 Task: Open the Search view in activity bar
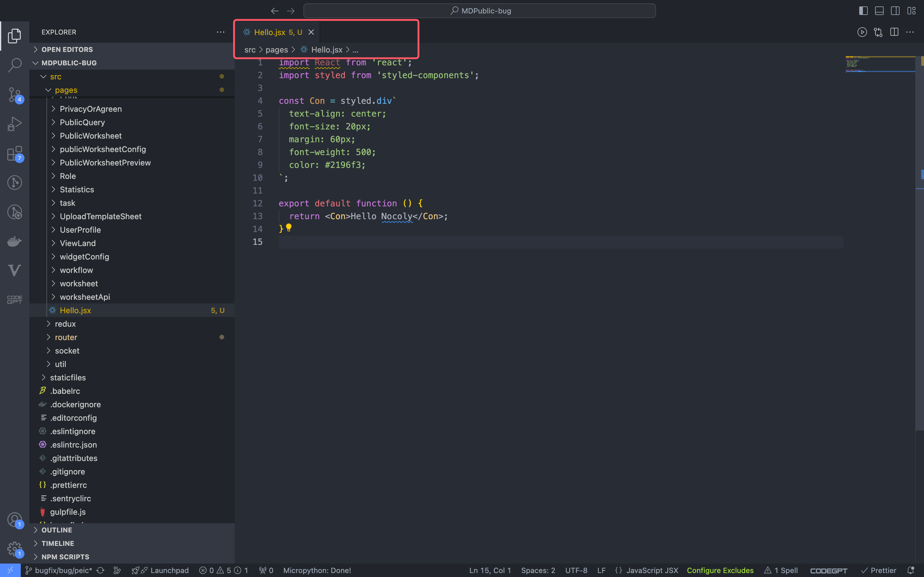coord(14,65)
